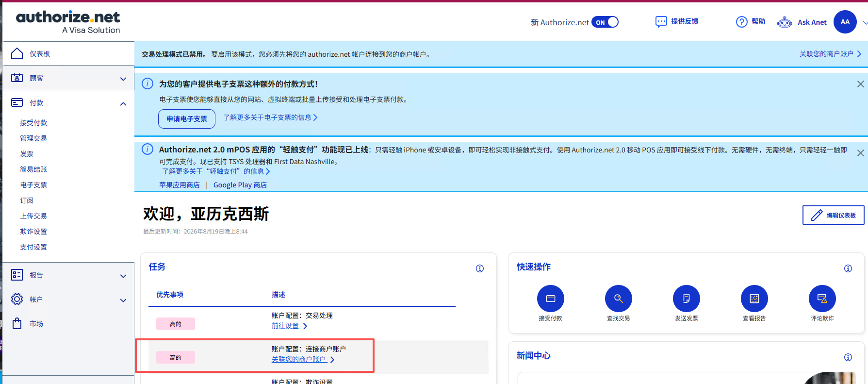The width and height of the screenshot is (868, 384).
Task: Sort by 优先事项 column header
Action: tap(170, 295)
